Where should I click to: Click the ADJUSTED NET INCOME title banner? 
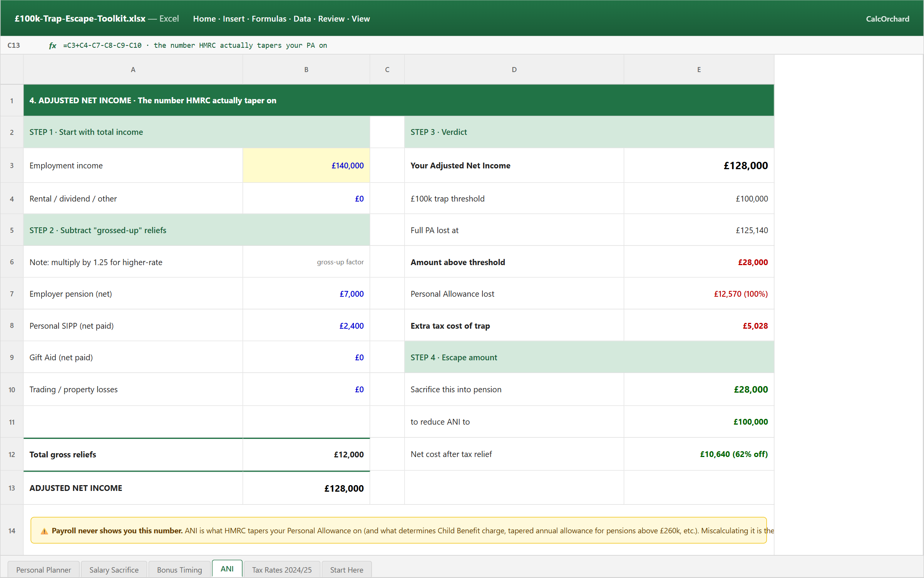(x=398, y=100)
